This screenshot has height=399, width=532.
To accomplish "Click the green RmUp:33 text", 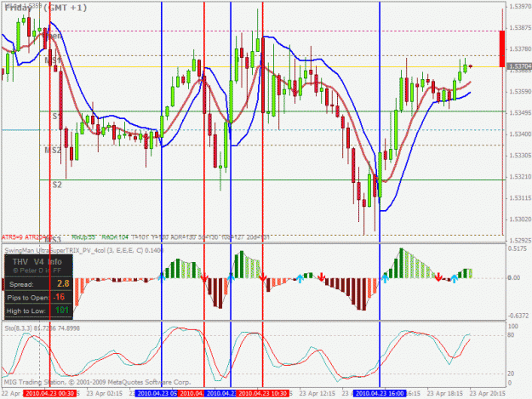I will tap(83, 237).
